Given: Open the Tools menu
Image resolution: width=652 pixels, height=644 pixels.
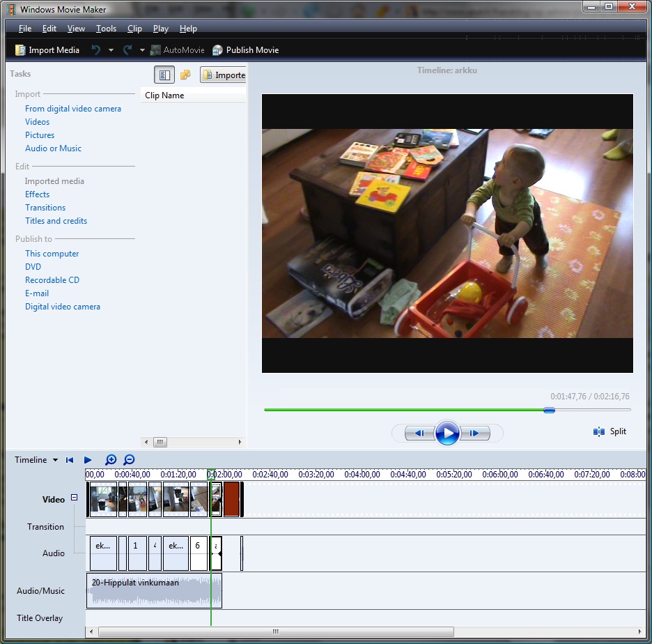Looking at the screenshot, I should 106,29.
